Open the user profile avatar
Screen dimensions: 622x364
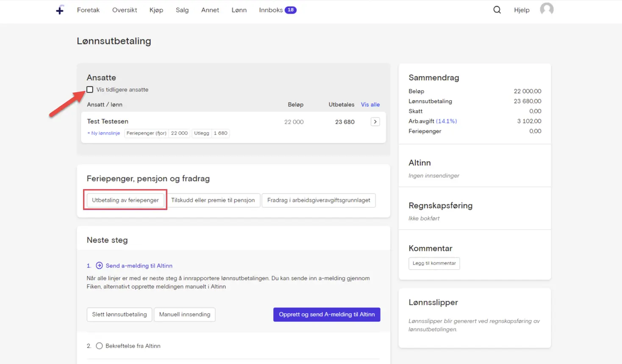coord(547,9)
